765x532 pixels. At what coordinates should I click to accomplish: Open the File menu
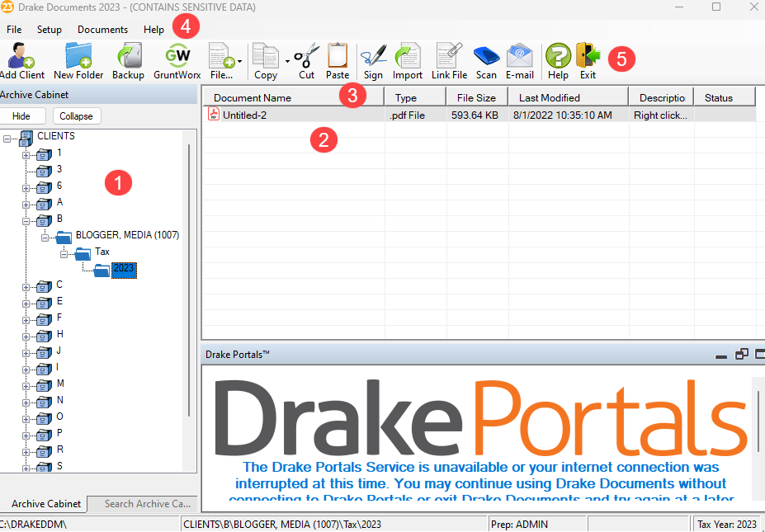coord(14,30)
